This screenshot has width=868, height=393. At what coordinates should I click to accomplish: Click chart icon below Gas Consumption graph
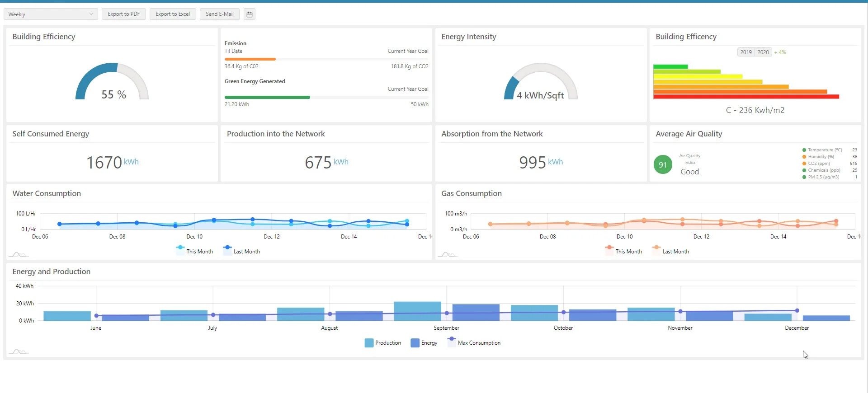click(x=448, y=255)
